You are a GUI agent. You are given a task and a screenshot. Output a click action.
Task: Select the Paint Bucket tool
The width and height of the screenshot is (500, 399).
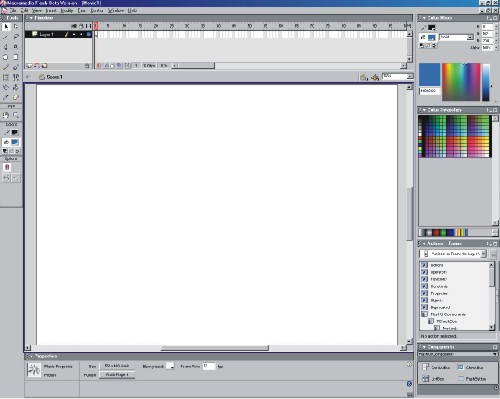pyautogui.click(x=16, y=87)
